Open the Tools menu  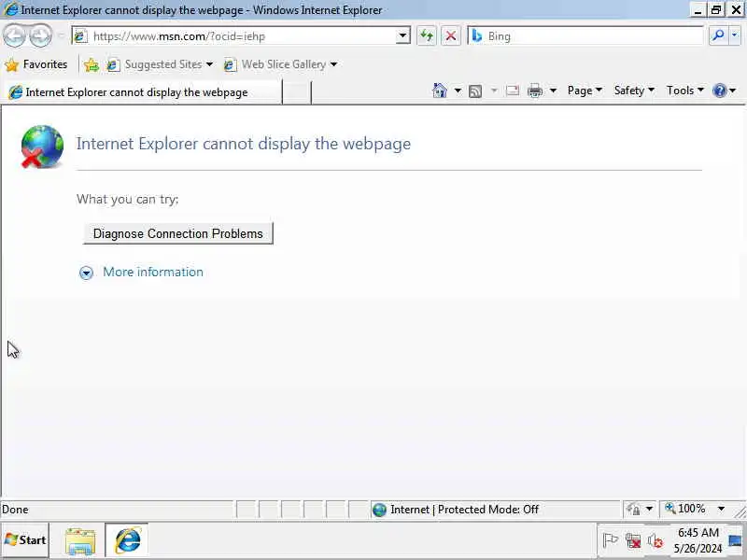click(x=684, y=91)
